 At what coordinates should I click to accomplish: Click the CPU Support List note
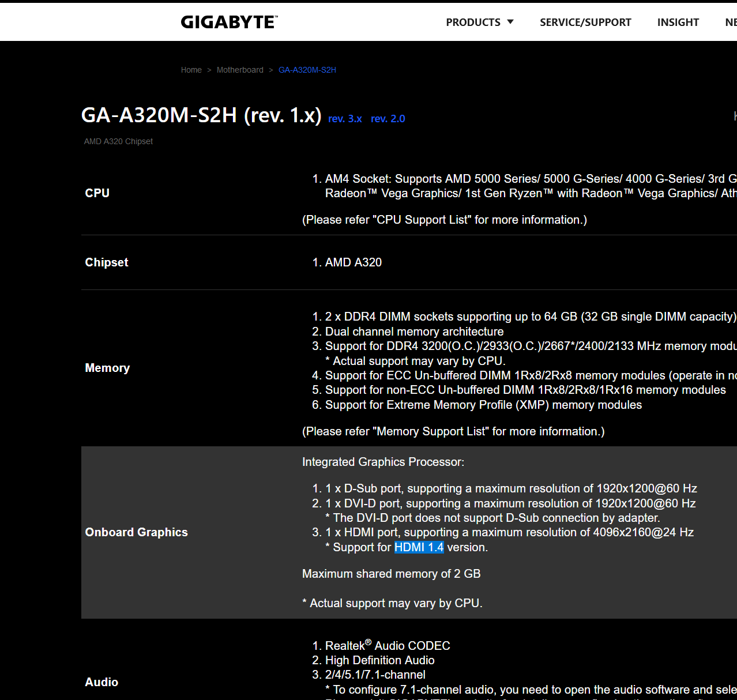[x=444, y=220]
